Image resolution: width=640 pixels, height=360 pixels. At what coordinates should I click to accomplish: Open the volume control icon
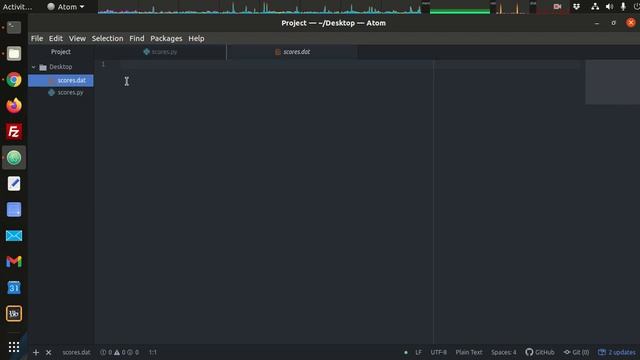(609, 7)
